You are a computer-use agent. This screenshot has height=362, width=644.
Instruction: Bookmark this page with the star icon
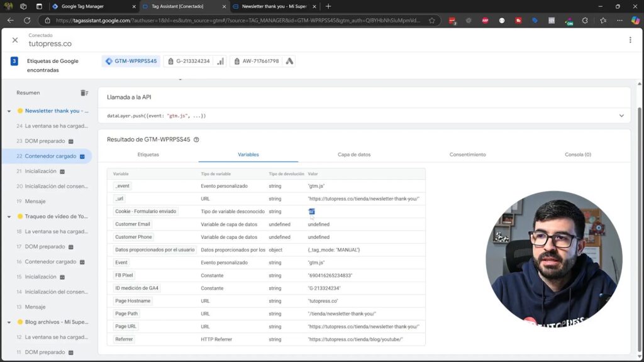click(x=431, y=21)
